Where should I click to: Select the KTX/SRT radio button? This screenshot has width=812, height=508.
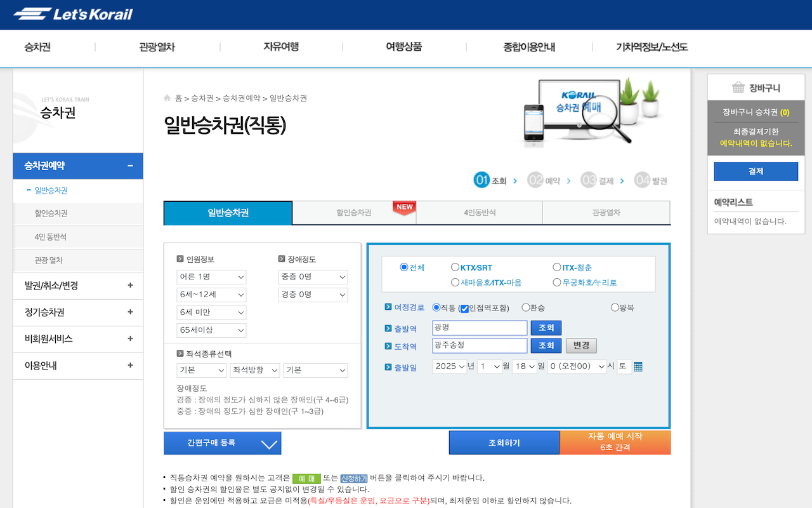(455, 267)
